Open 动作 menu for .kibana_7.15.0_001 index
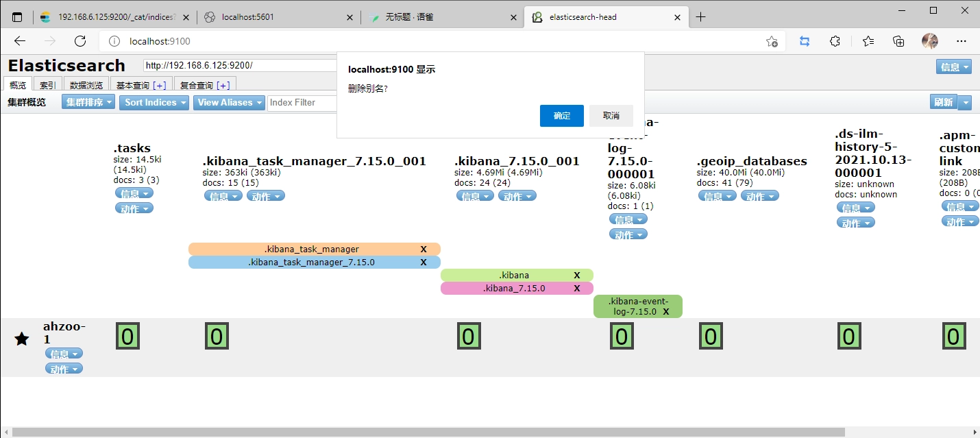This screenshot has height=438, width=980. [517, 196]
